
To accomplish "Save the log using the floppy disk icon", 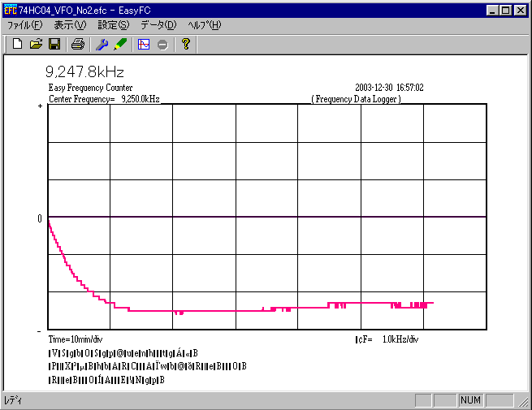I will click(54, 44).
